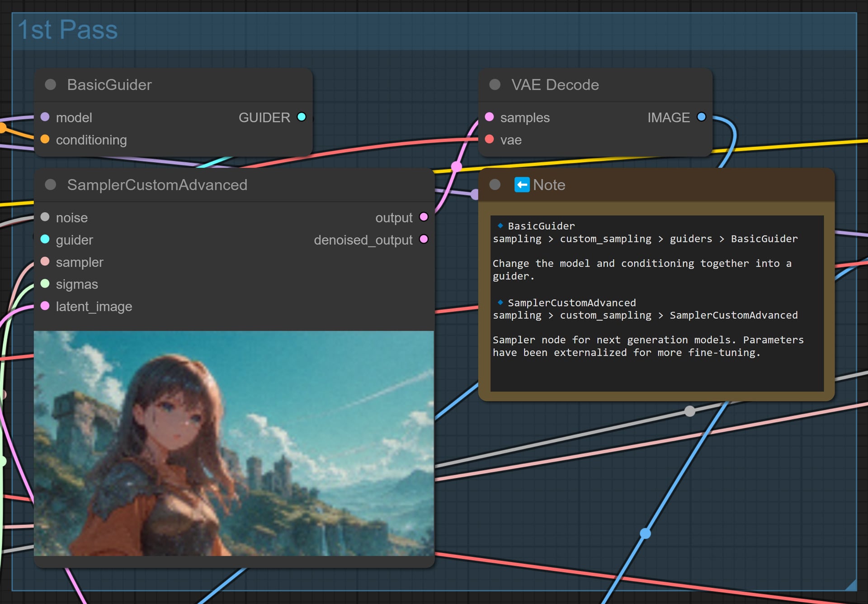Click the noise input socket
The height and width of the screenshot is (604, 868).
45,217
